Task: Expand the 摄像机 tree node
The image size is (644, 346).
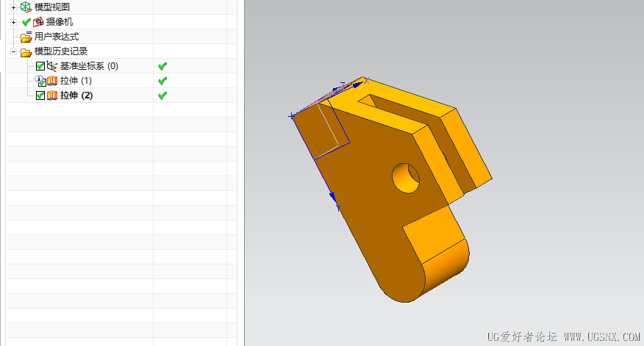Action: point(13,22)
